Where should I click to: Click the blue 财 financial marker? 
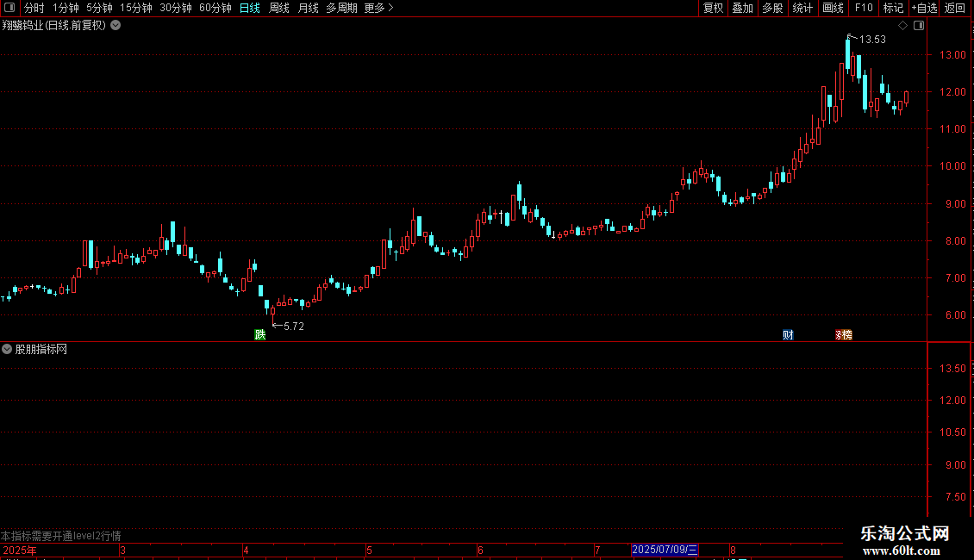pyautogui.click(x=789, y=335)
